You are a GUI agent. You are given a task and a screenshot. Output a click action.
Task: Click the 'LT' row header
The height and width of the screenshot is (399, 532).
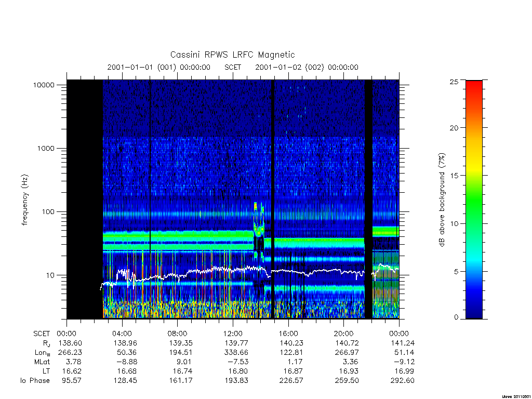(46, 371)
